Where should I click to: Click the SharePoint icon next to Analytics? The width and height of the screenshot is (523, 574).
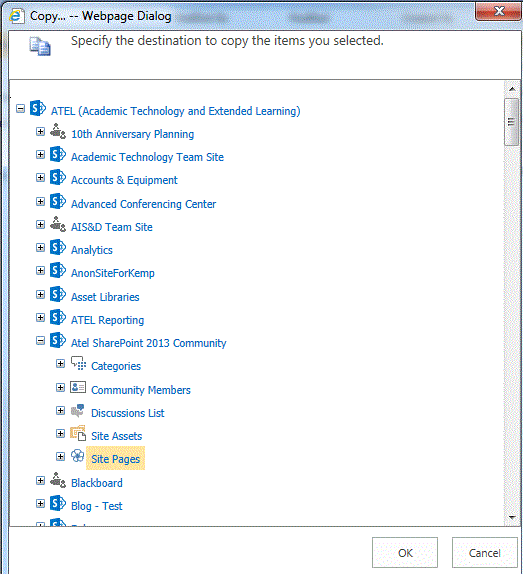click(58, 247)
